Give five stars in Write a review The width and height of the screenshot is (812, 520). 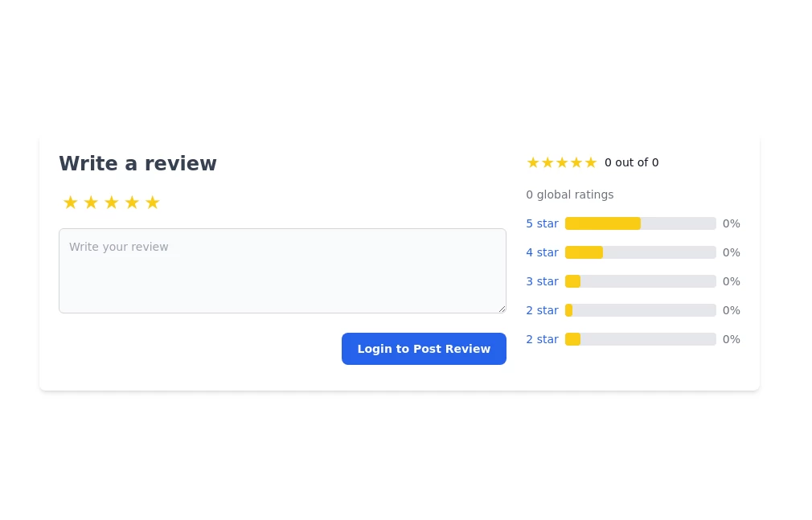tap(153, 203)
